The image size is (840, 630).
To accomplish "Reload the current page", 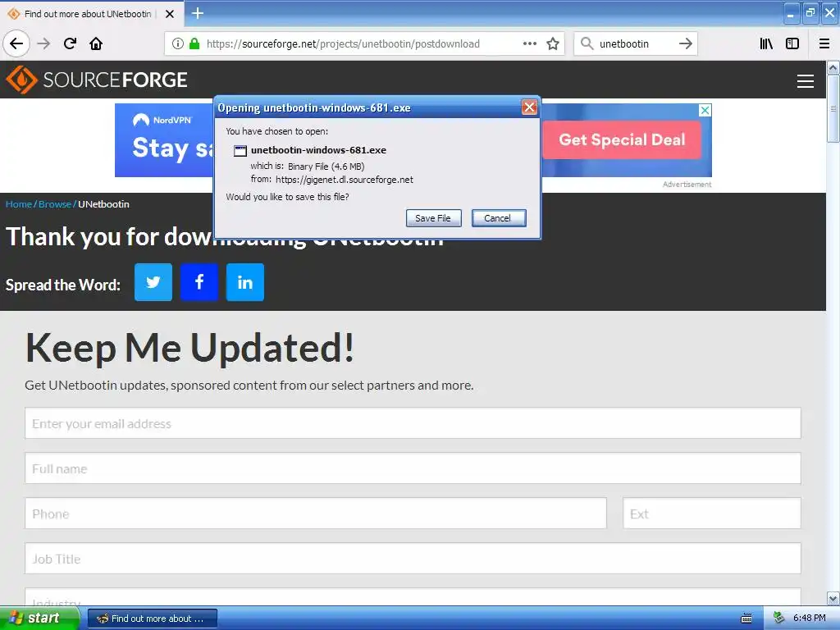I will [70, 43].
